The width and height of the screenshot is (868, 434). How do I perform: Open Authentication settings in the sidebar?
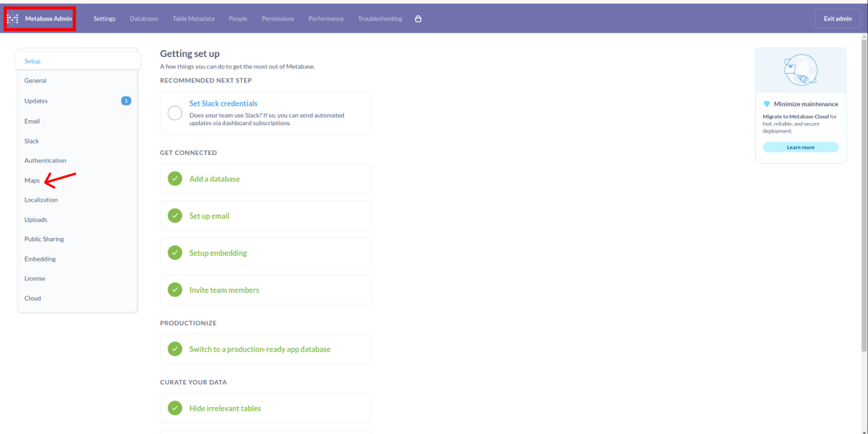45,160
